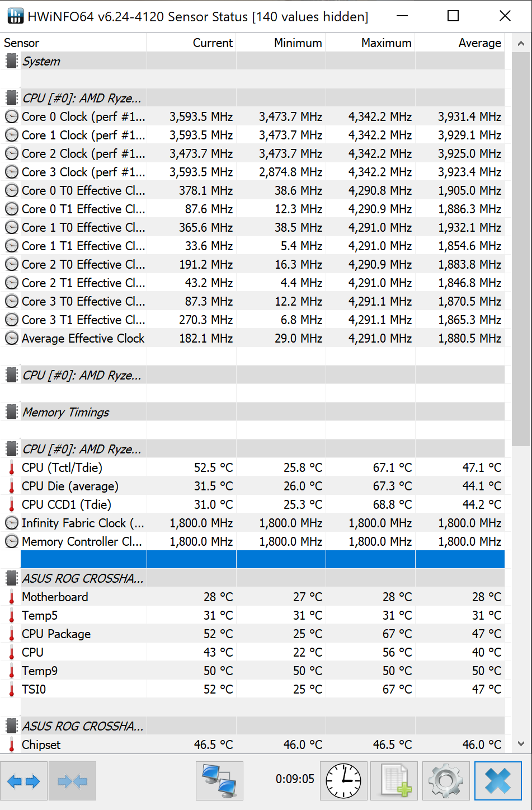
Task: Click the expand columns arrows button
Action: (x=24, y=781)
